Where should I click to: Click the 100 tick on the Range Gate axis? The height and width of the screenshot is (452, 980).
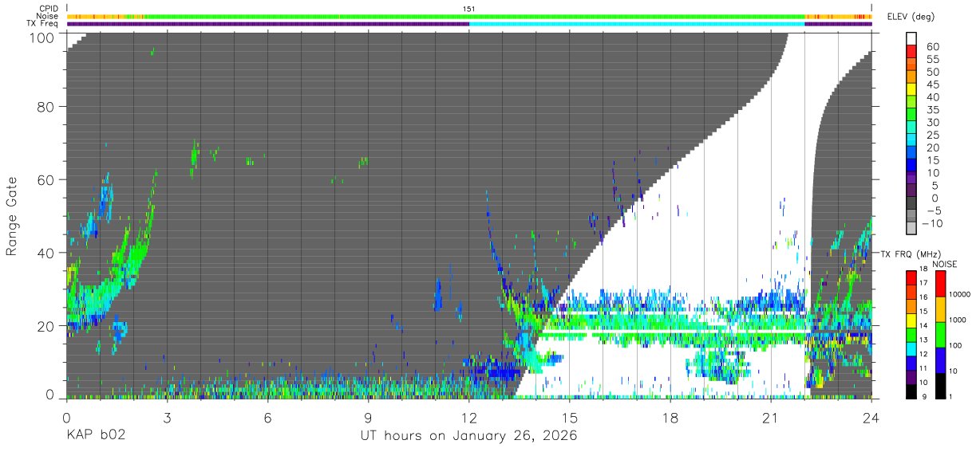43,37
